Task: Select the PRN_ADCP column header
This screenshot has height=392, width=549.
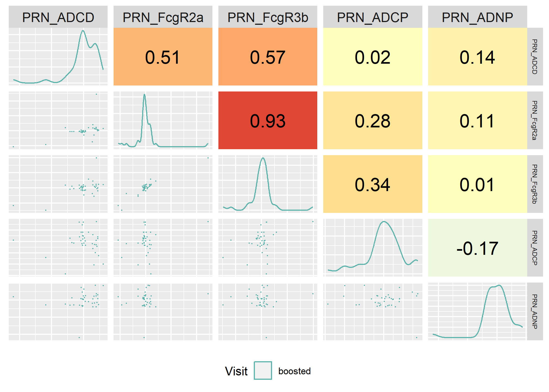Action: tap(373, 17)
